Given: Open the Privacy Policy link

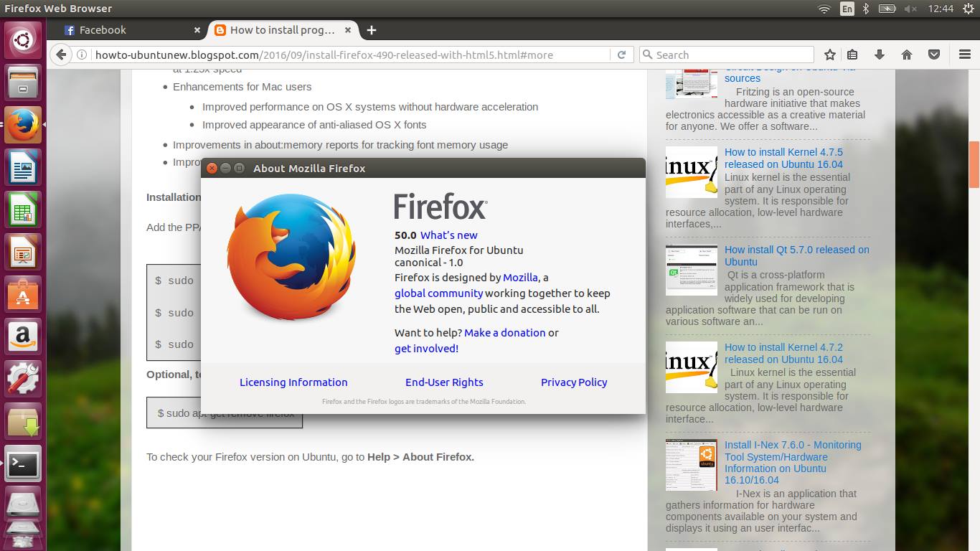Looking at the screenshot, I should (574, 382).
